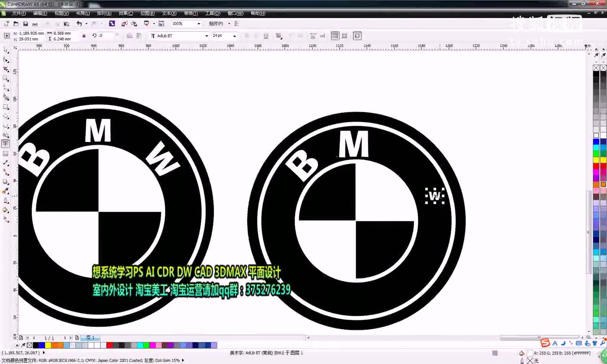Click the mirror horizontally button

point(129,36)
